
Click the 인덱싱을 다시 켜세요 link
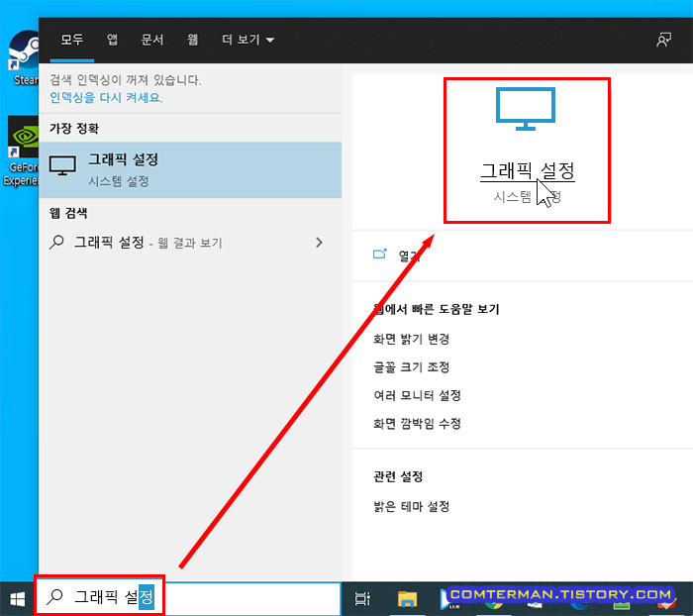106,97
